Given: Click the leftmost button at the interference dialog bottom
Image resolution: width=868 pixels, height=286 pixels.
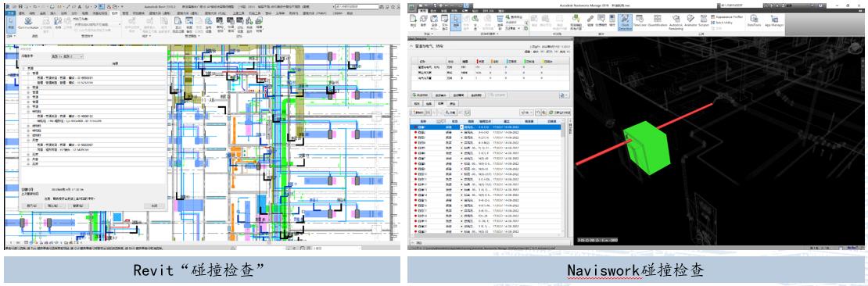Looking at the screenshot, I should [x=31, y=206].
